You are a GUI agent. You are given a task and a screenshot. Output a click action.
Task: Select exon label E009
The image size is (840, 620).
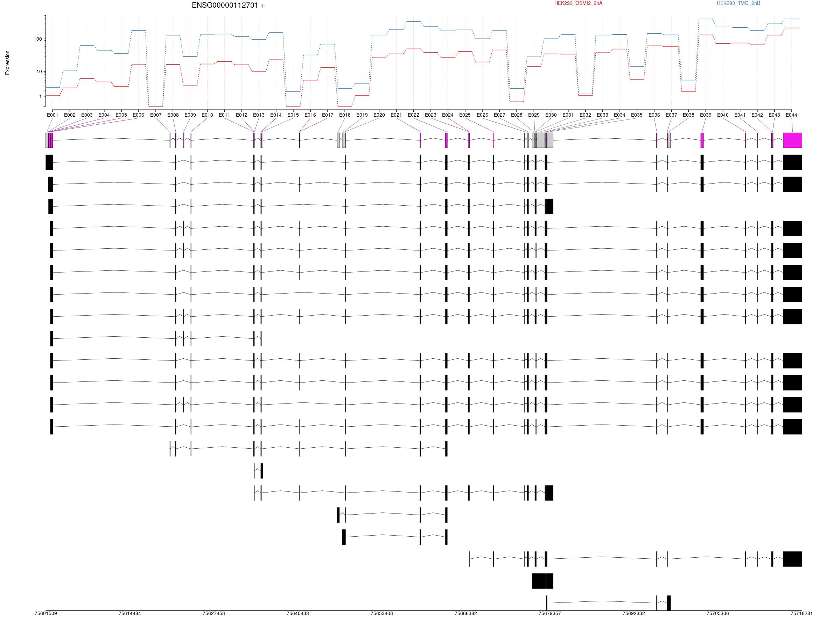[190, 115]
